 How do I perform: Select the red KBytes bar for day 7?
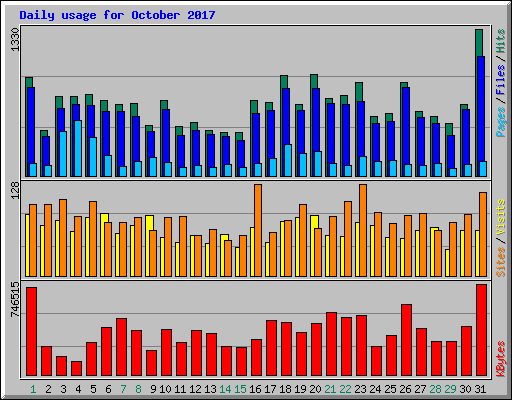click(121, 347)
